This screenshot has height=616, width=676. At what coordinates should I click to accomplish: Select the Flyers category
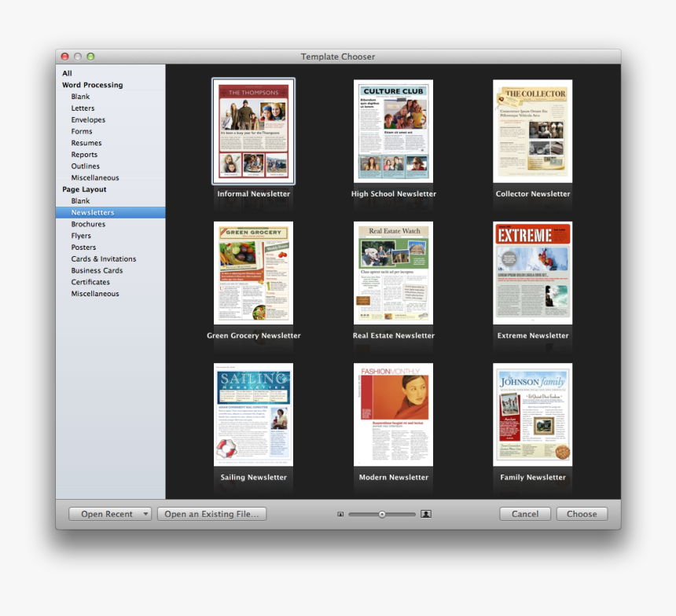[x=81, y=235]
